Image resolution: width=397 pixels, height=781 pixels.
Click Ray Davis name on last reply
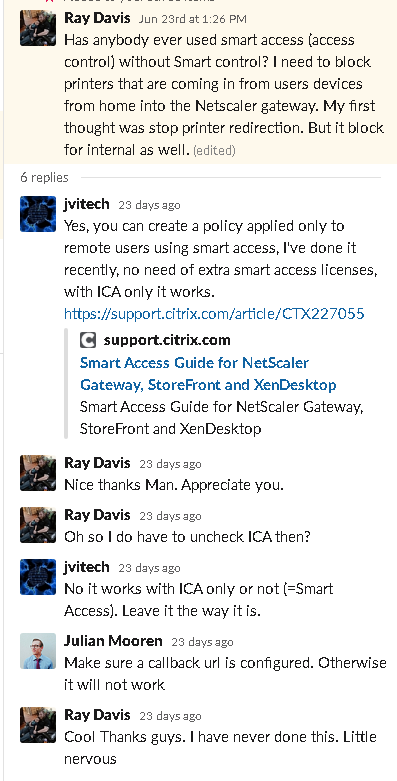click(97, 715)
